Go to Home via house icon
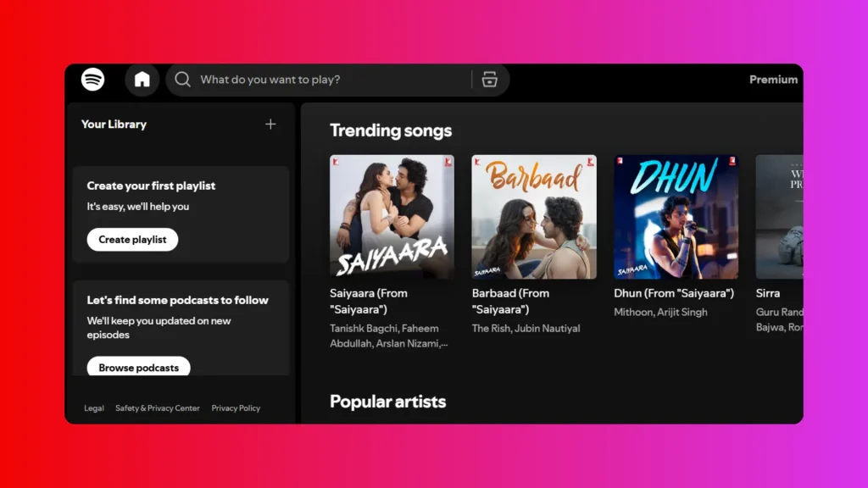The height and width of the screenshot is (488, 868). click(x=142, y=80)
